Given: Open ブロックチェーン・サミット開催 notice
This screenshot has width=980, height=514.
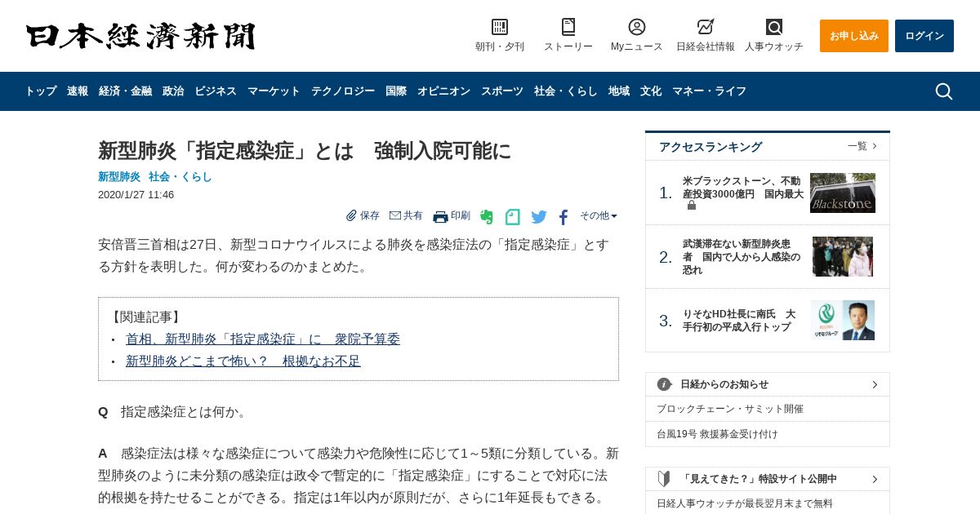Looking at the screenshot, I should (x=730, y=409).
